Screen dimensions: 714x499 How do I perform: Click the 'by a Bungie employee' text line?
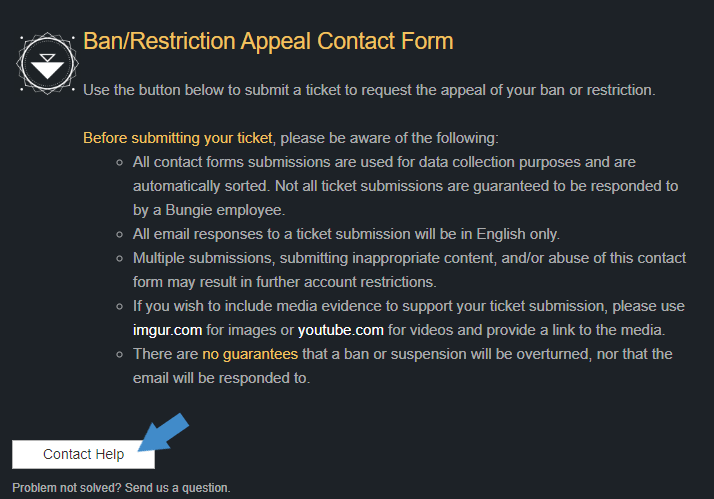tap(209, 210)
